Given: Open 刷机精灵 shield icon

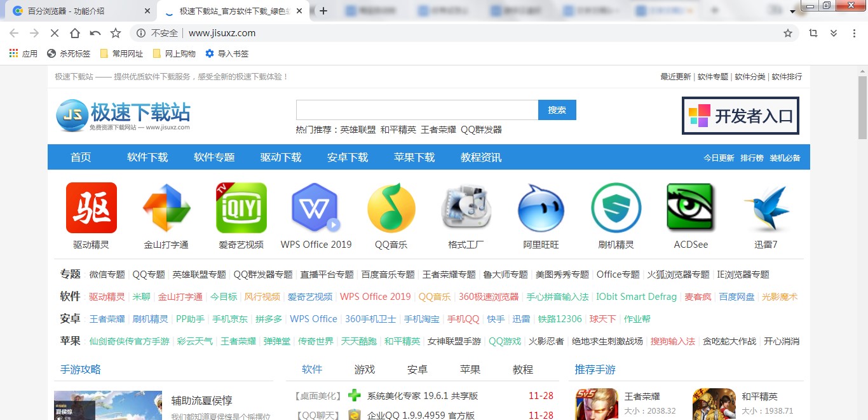Looking at the screenshot, I should click(x=616, y=207).
